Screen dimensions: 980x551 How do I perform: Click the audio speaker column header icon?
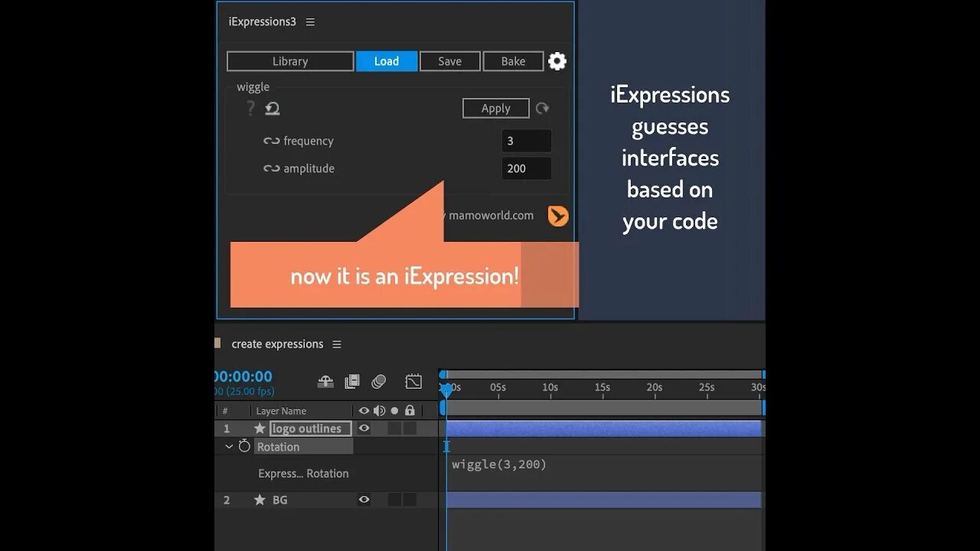coord(379,411)
